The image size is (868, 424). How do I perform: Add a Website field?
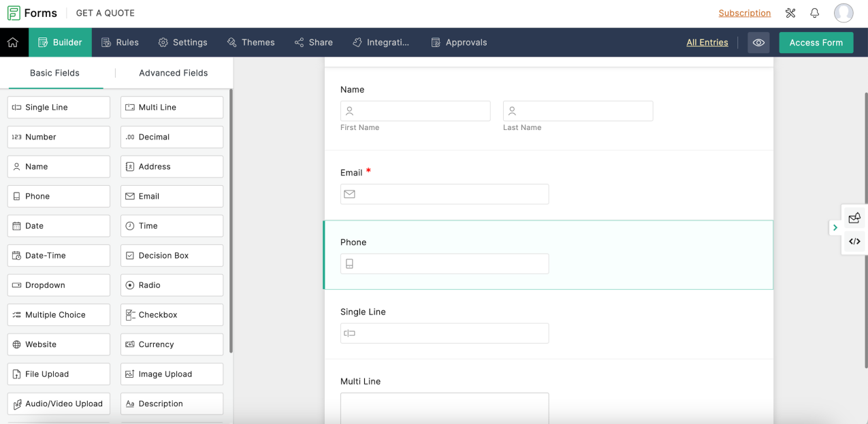(x=59, y=344)
